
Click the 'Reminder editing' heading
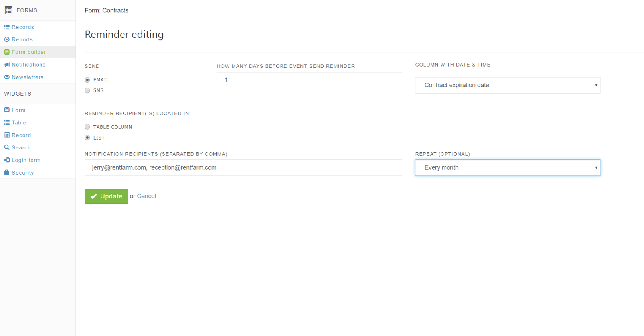click(124, 35)
